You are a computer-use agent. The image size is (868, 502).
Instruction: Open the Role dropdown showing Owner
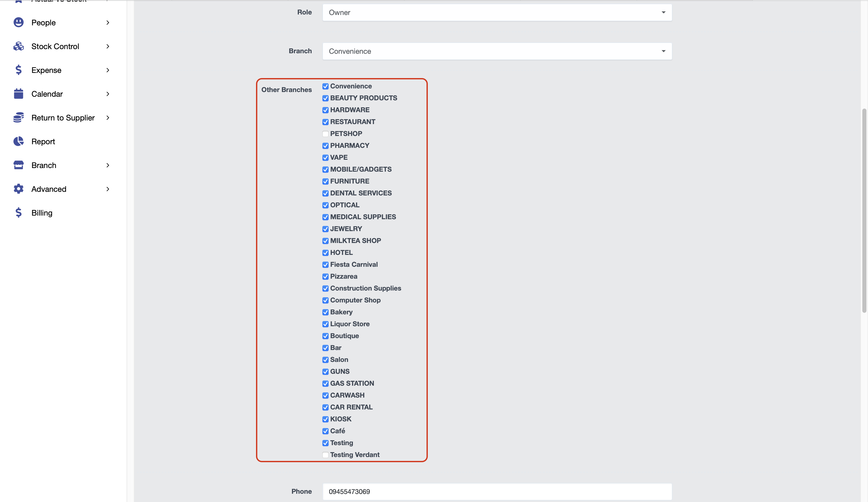497,12
